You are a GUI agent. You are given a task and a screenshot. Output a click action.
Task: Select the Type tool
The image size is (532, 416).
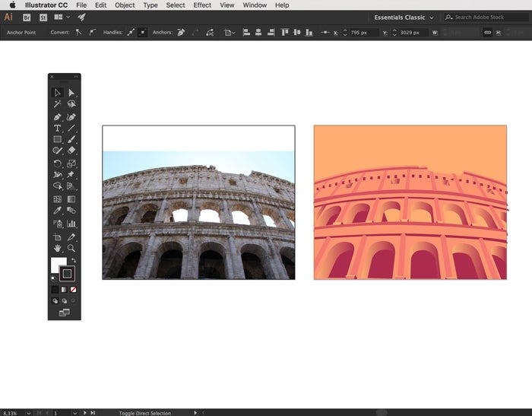tap(57, 129)
